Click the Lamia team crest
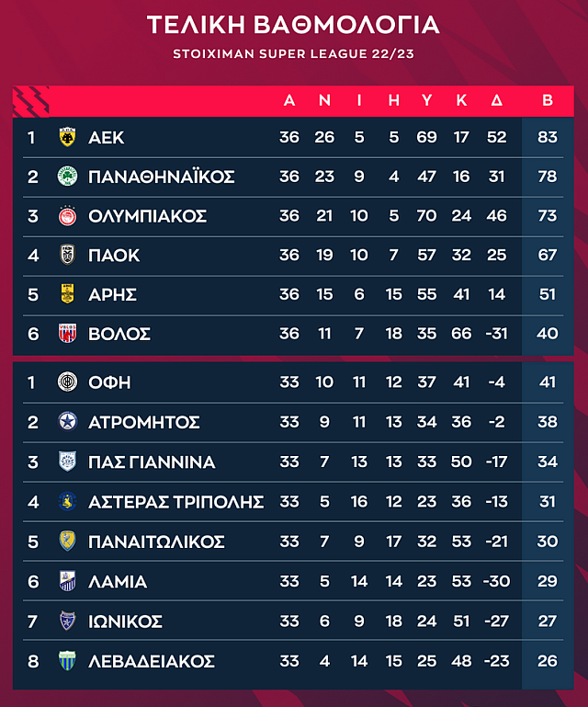Image resolution: width=588 pixels, height=707 pixels. click(x=67, y=581)
